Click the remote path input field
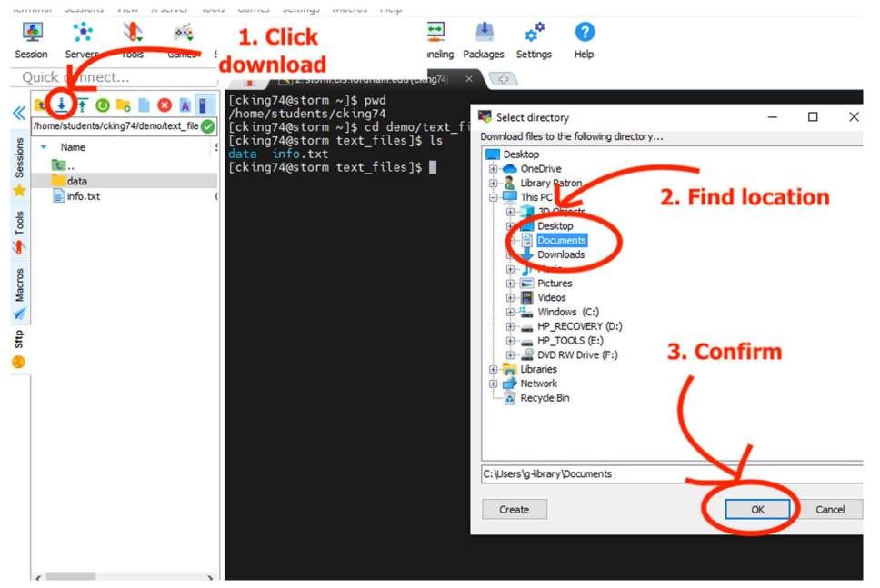The image size is (880, 588). pyautogui.click(x=115, y=126)
